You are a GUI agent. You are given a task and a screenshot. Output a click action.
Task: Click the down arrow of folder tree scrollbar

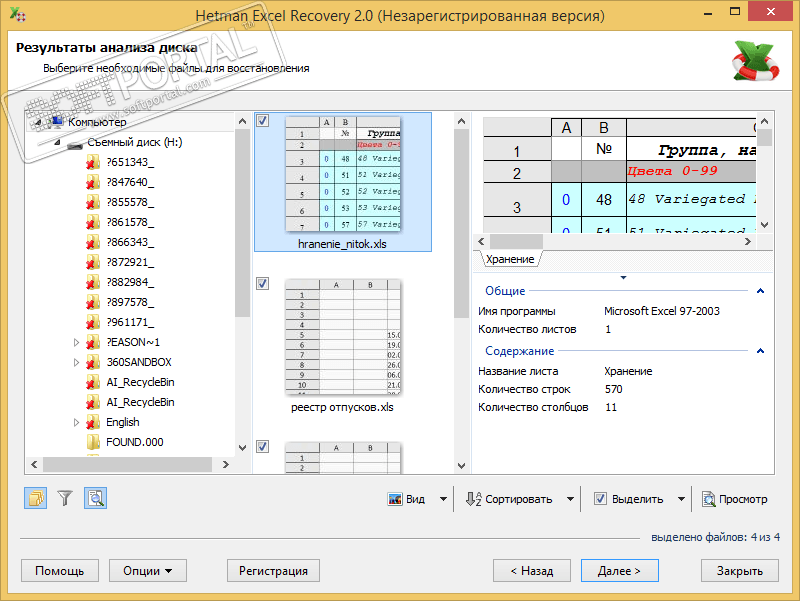click(242, 448)
